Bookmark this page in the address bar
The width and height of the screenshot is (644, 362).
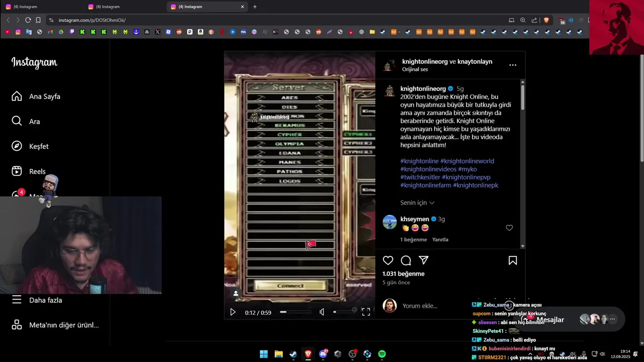(38, 20)
